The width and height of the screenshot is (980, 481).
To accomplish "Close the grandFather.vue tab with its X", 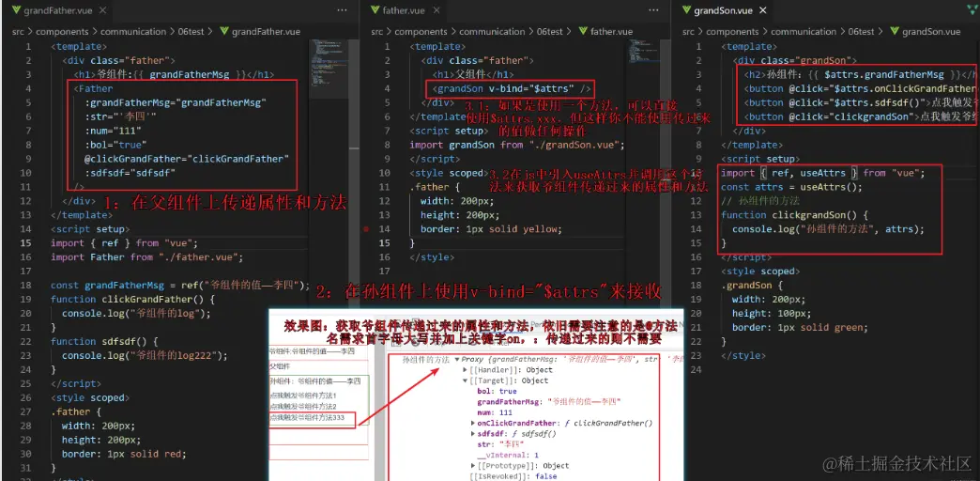I will (x=104, y=10).
